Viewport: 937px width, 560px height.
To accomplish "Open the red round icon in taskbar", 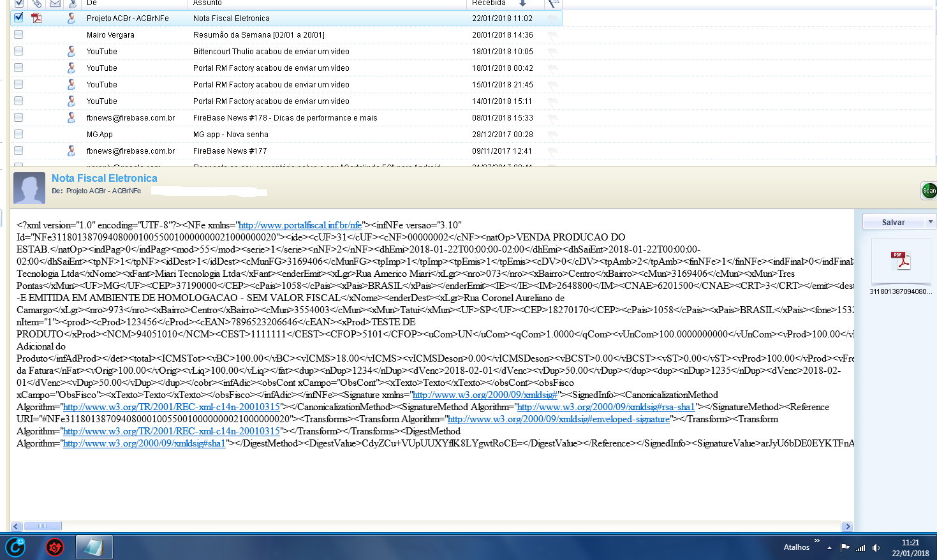I will pyautogui.click(x=55, y=547).
